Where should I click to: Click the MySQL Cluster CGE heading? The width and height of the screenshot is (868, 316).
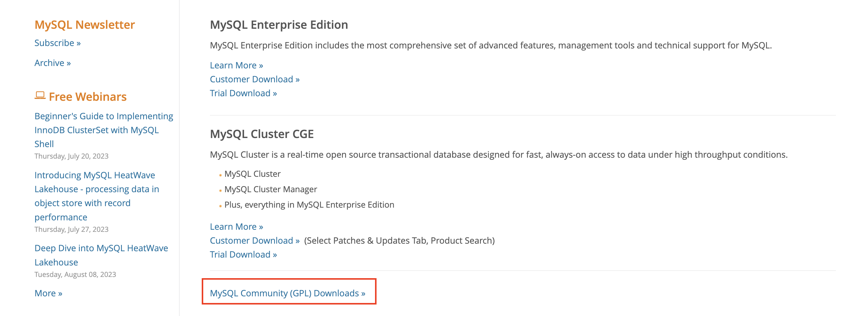pyautogui.click(x=262, y=134)
